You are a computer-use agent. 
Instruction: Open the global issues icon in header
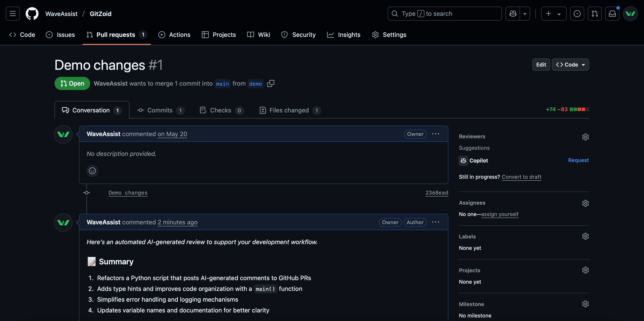coord(577,13)
